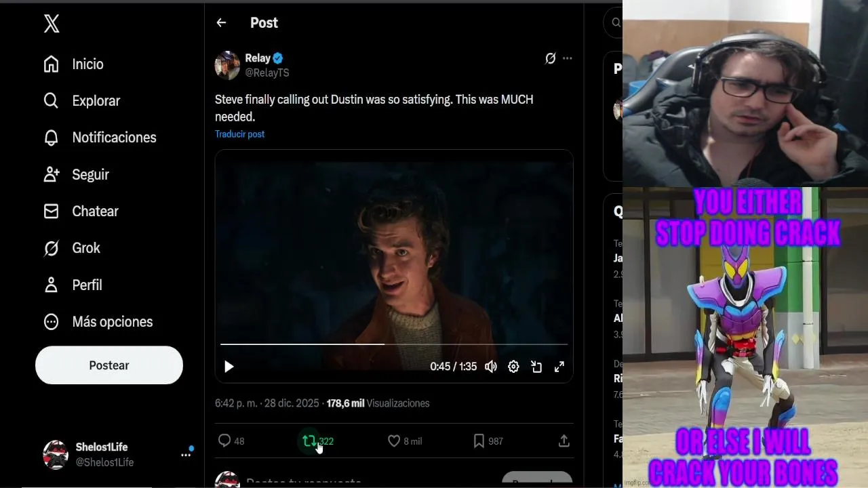Viewport: 868px width, 488px height.
Task: Click the post timestamp 6:42 p. m.
Action: click(236, 403)
